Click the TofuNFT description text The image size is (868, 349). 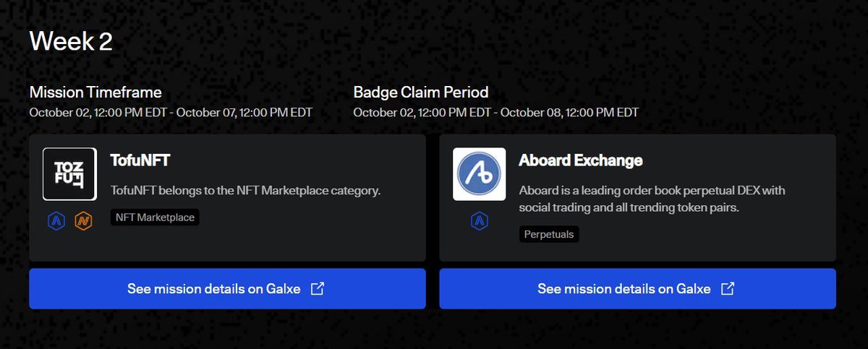(x=245, y=191)
